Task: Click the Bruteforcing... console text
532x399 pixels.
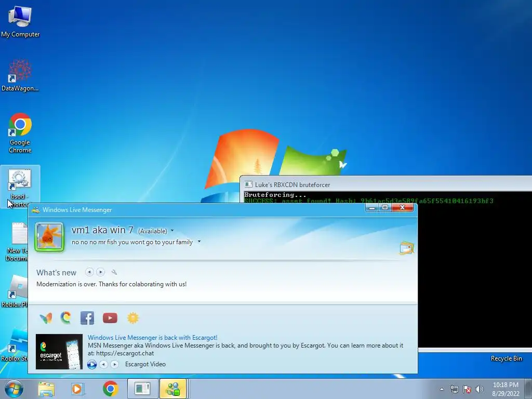Action: [x=275, y=195]
